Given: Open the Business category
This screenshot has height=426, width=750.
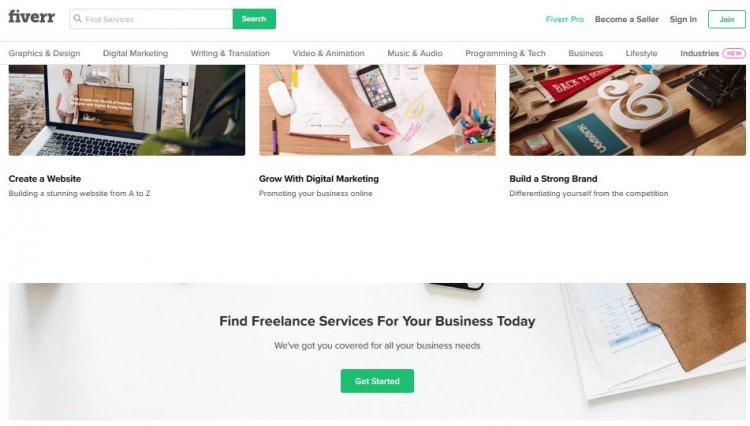Looking at the screenshot, I should tap(585, 53).
